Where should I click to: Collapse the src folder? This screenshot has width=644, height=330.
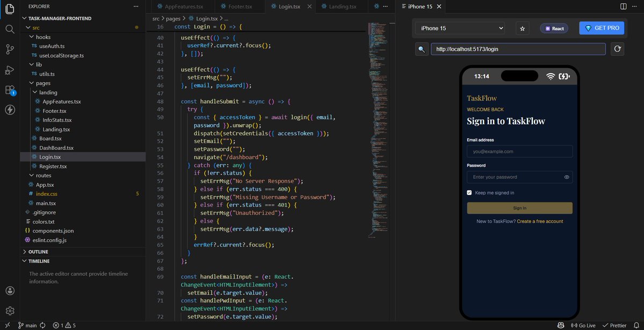[35, 27]
